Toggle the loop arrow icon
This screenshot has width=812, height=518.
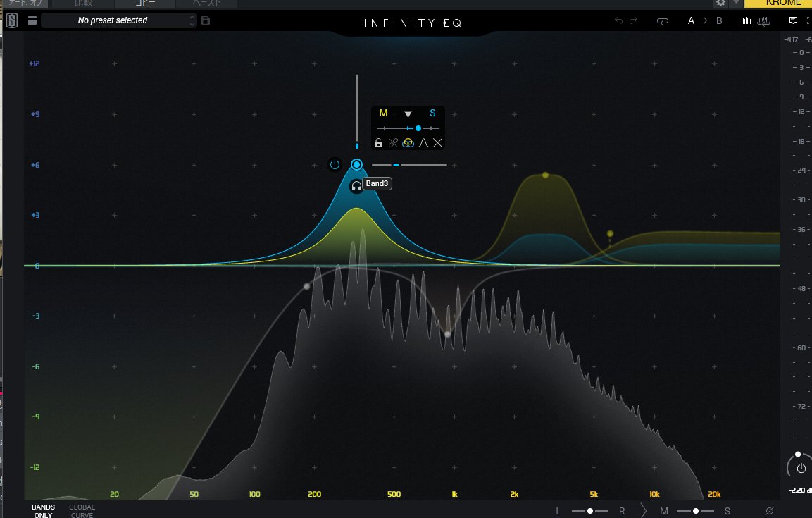coord(662,21)
